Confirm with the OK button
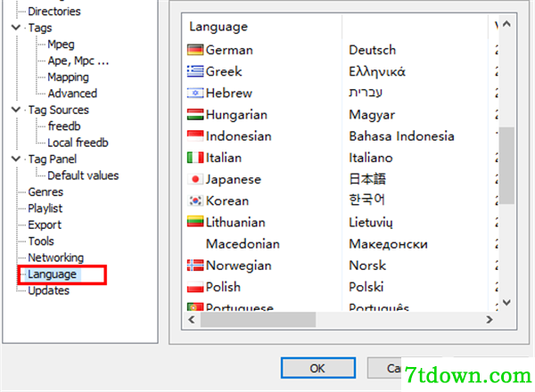This screenshot has width=535, height=392. tap(318, 368)
